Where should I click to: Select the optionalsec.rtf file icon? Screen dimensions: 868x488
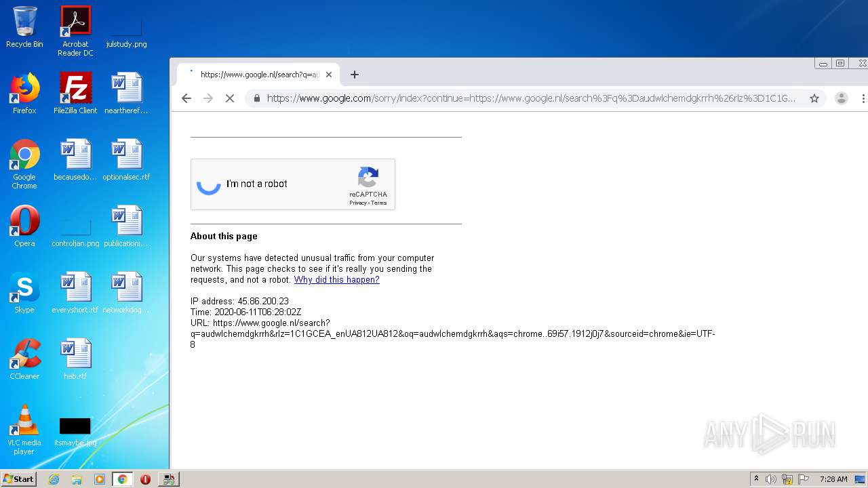click(126, 160)
